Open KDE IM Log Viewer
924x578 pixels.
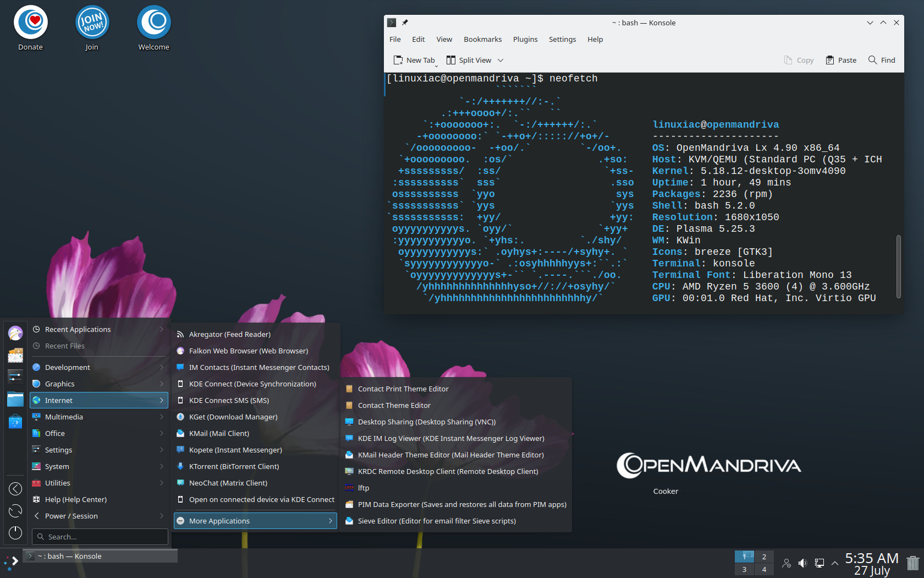click(456, 438)
